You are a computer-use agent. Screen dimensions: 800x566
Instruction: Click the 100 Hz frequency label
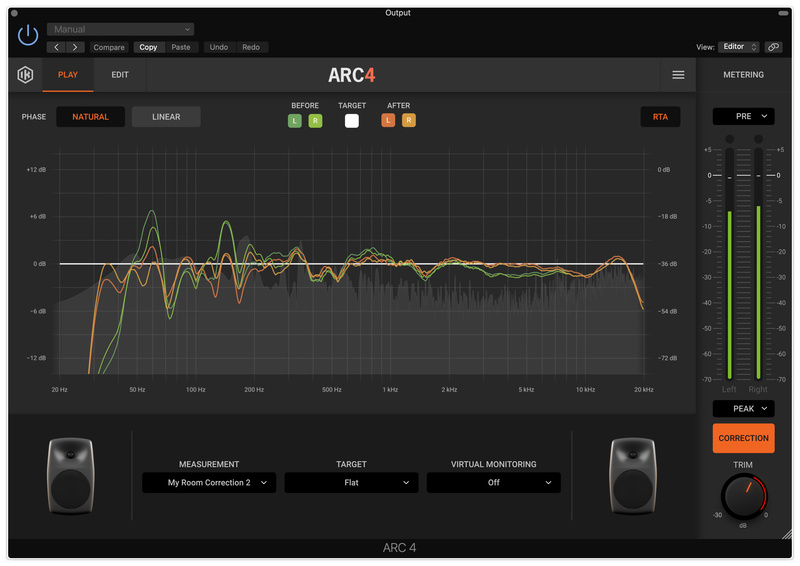[195, 389]
